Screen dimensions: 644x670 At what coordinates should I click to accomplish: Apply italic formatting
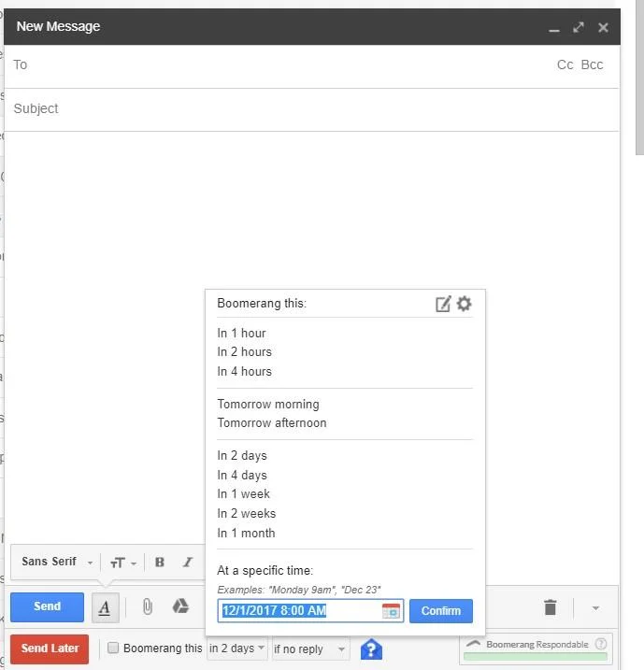coord(187,563)
